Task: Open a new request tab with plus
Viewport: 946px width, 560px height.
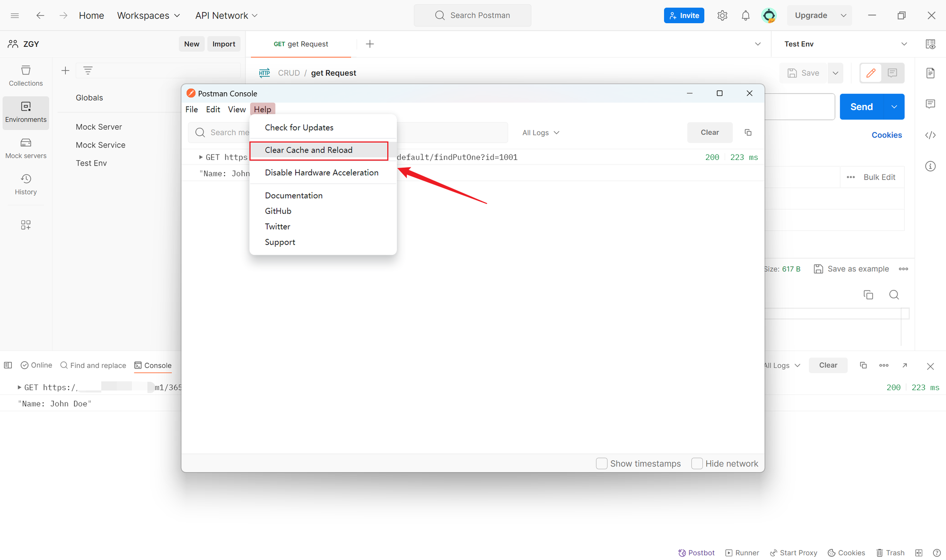Action: click(x=370, y=44)
